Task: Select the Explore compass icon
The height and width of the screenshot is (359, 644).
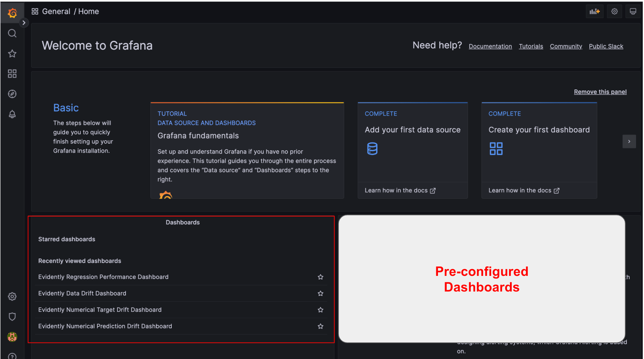Action: (12, 94)
